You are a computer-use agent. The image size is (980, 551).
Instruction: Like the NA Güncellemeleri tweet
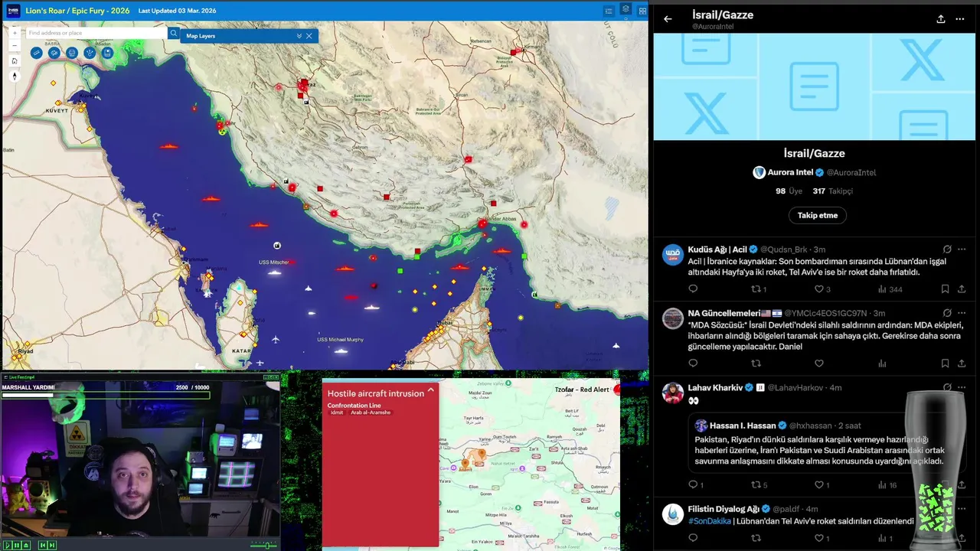coord(818,364)
